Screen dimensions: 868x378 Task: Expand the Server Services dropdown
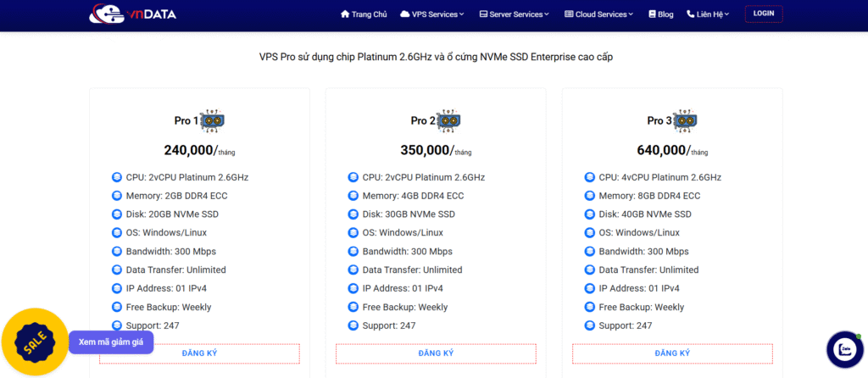click(x=514, y=14)
